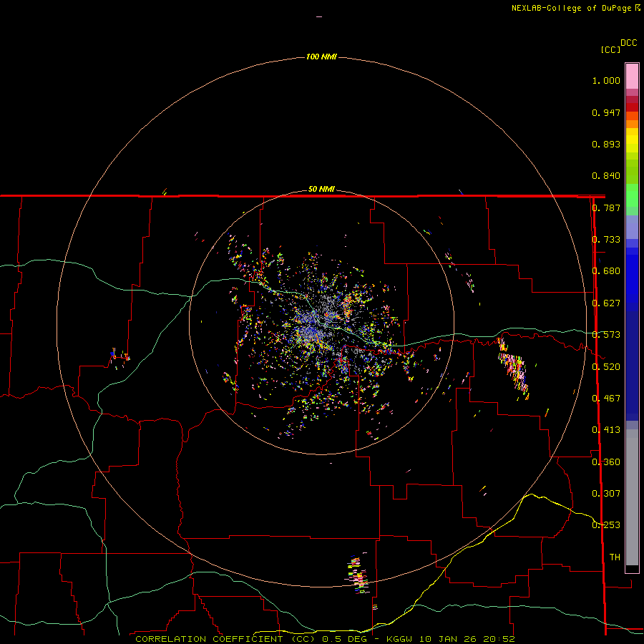Pick the light pink segment of the color scale

632,77
